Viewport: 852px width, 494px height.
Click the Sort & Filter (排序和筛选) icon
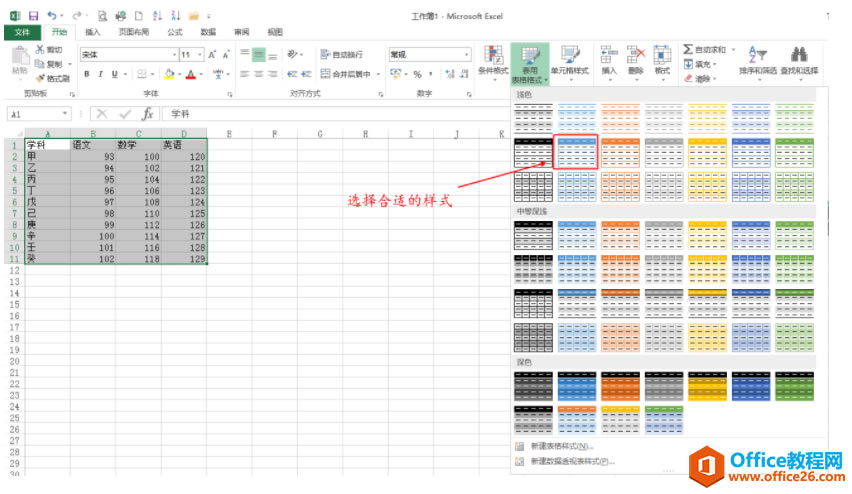click(x=757, y=55)
